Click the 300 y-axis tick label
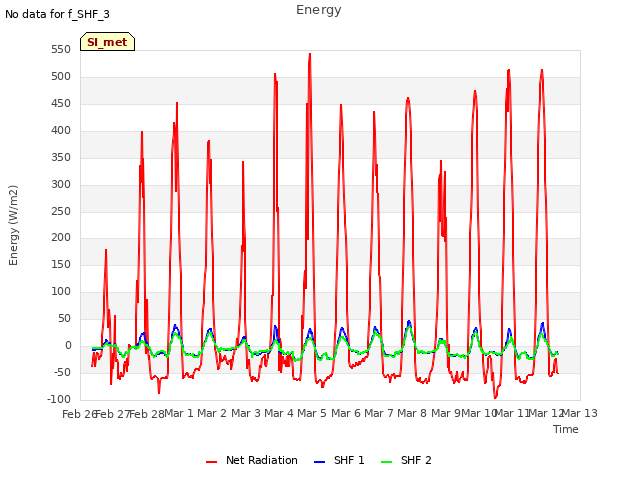The image size is (640, 480). 61,184
